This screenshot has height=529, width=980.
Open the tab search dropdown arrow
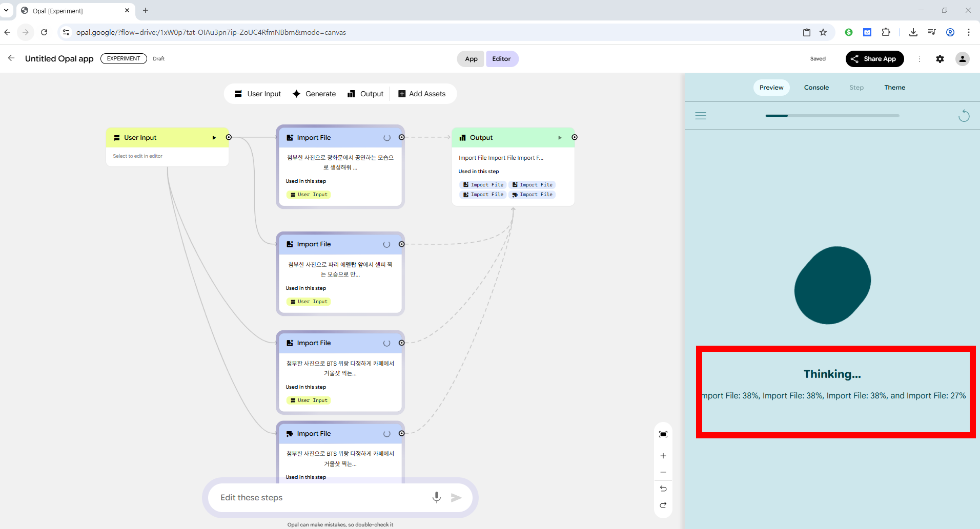[6, 10]
